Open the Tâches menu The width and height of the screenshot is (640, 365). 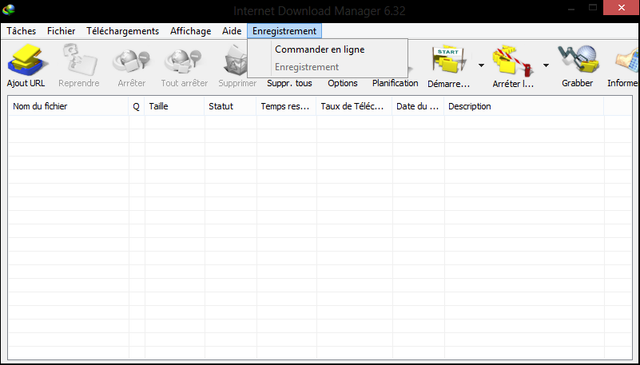(21, 31)
